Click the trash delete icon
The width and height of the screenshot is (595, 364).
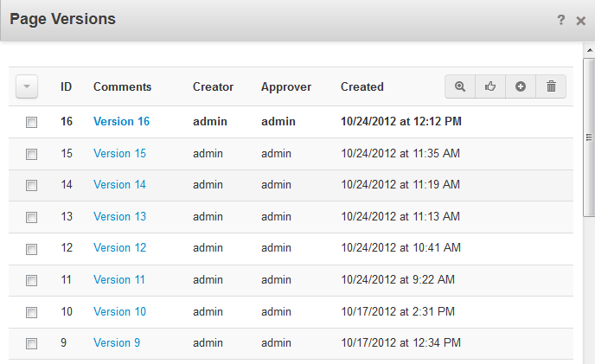[x=551, y=86]
